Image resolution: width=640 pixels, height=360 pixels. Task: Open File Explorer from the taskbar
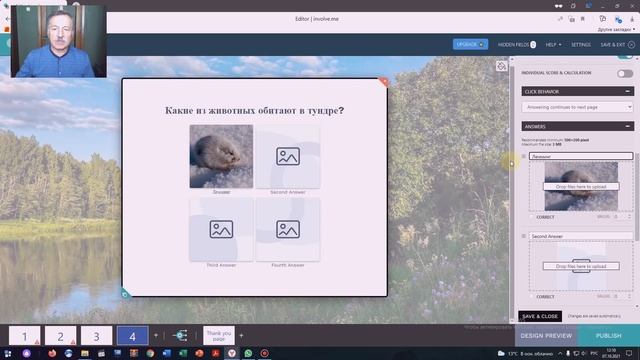coord(85,353)
